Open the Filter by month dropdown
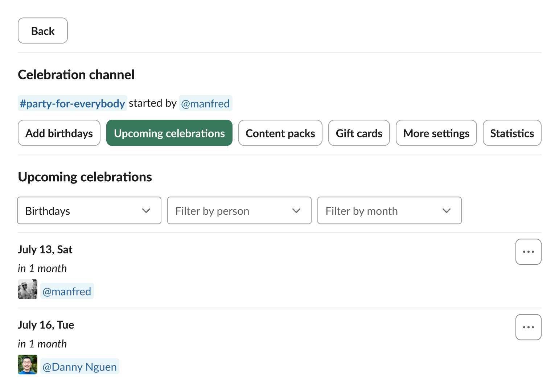Image resolution: width=559 pixels, height=392 pixels. 389,210
